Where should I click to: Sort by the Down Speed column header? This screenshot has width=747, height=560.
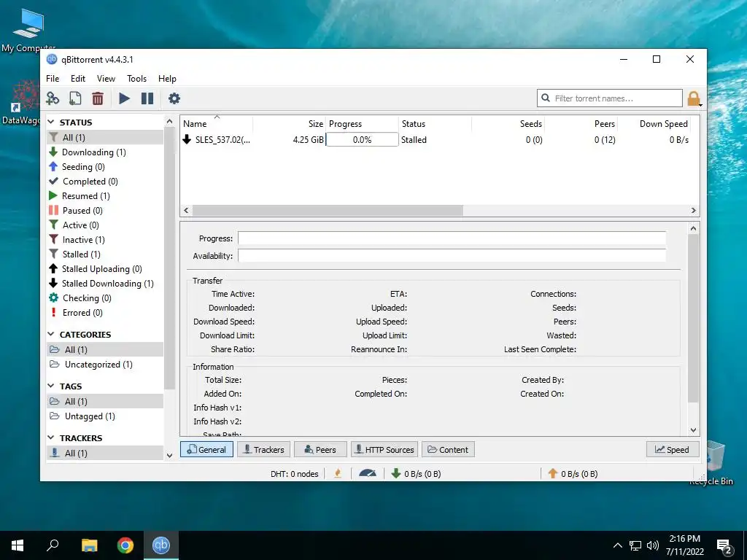pos(654,124)
